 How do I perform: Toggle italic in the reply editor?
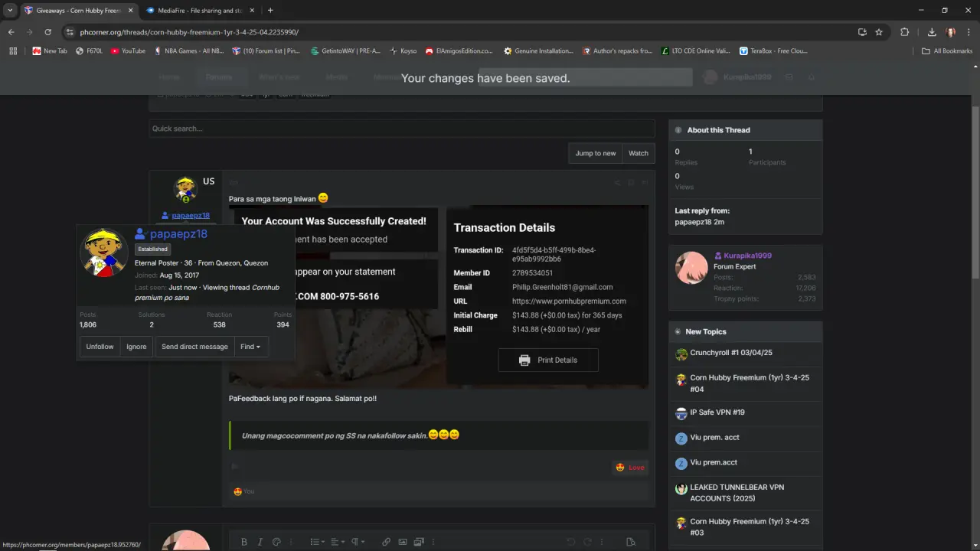(260, 542)
